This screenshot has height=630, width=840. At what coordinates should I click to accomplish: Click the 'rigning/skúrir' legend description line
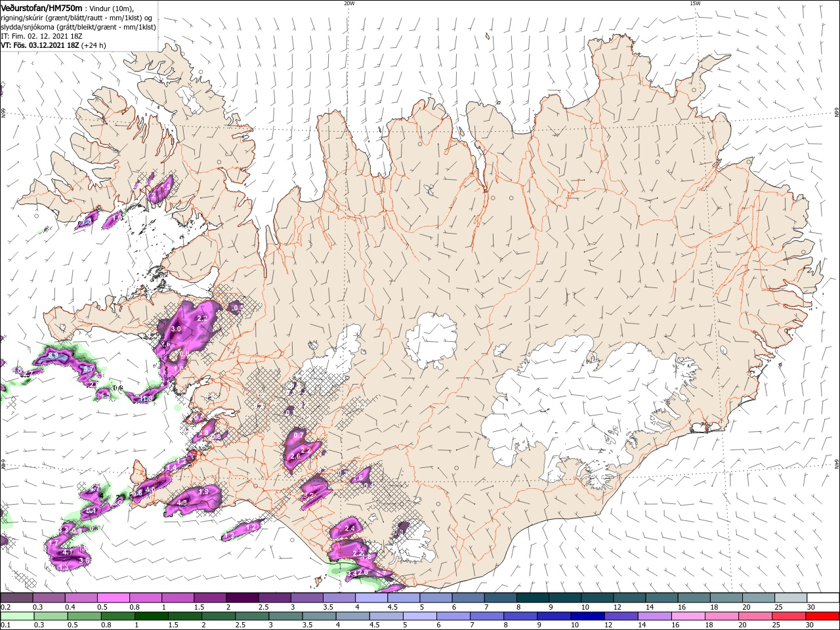(x=77, y=18)
